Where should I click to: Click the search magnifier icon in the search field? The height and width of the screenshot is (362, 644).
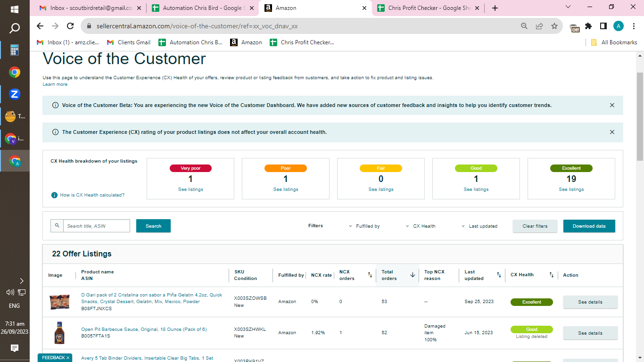(x=57, y=226)
